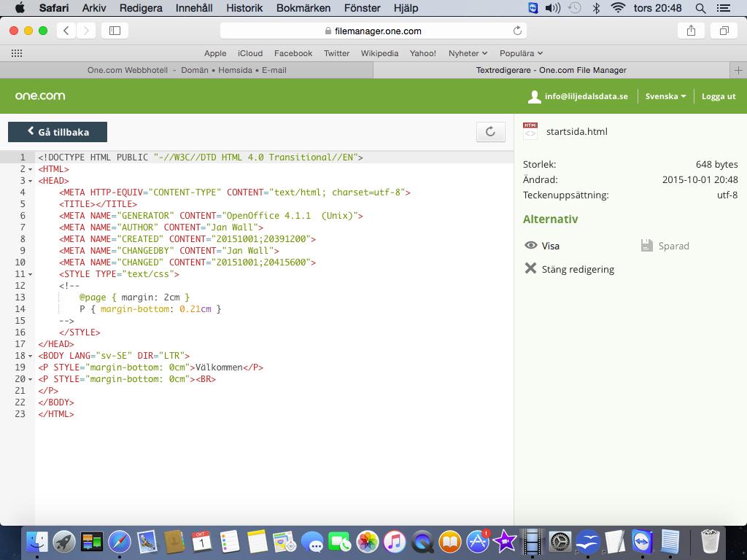The height and width of the screenshot is (560, 747).
Task: Open the Facebook bookmark
Action: tap(293, 53)
